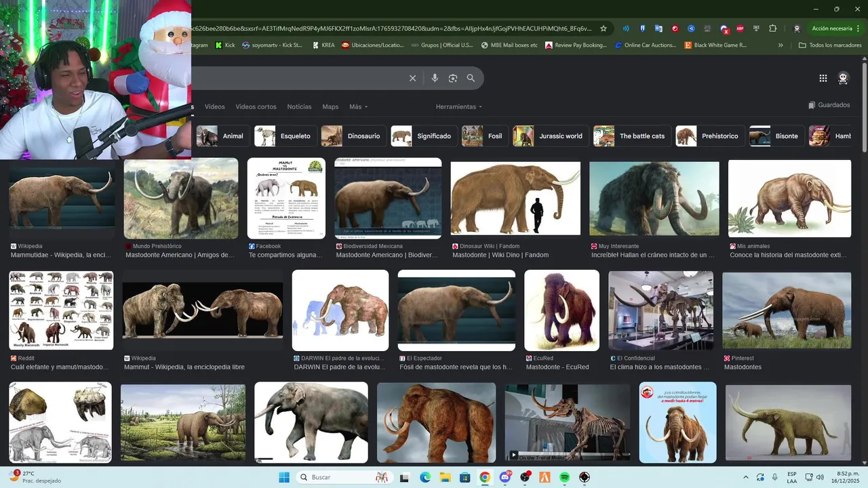Open the weather widget showing 27°C
The height and width of the screenshot is (488, 868).
(x=34, y=477)
